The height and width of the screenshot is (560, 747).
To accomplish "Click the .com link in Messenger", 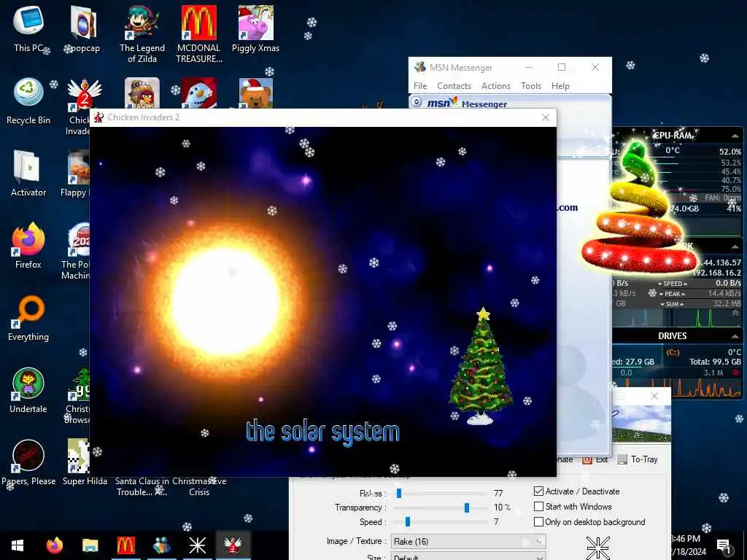I will (568, 208).
